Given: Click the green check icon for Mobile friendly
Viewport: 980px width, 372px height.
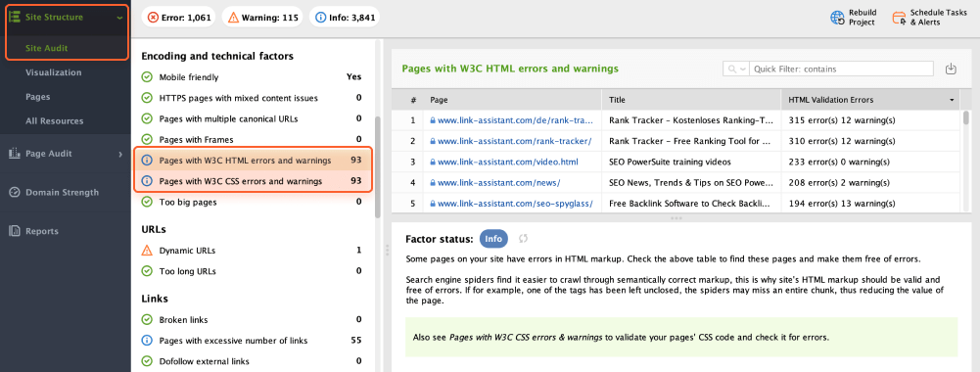Looking at the screenshot, I should 147,77.
